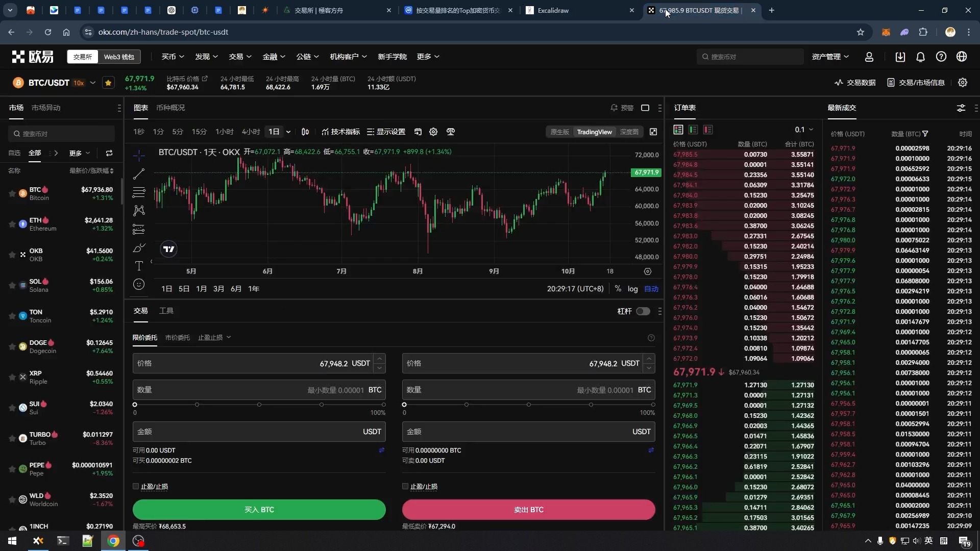Screen dimensions: 980x551
Task: Click the chart time zone settings target icon
Action: 648,271
